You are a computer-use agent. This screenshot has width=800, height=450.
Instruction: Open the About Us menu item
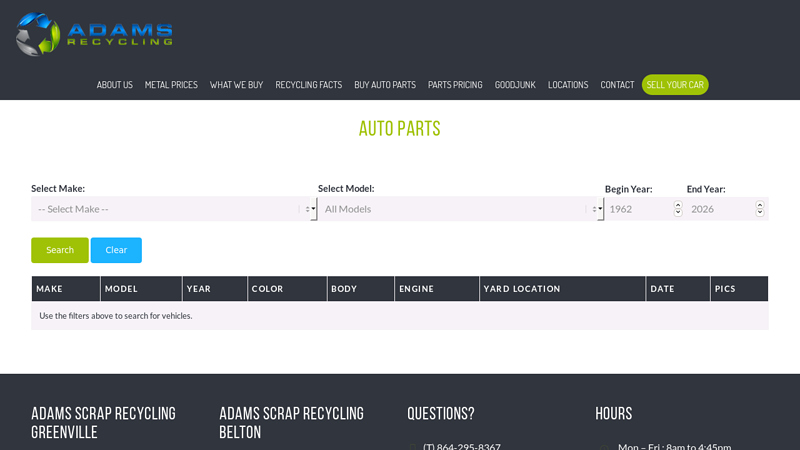(x=114, y=85)
